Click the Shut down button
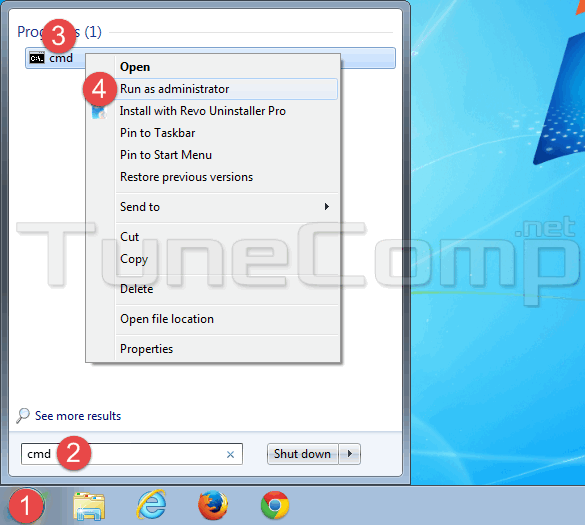This screenshot has height=525, width=585. (303, 454)
